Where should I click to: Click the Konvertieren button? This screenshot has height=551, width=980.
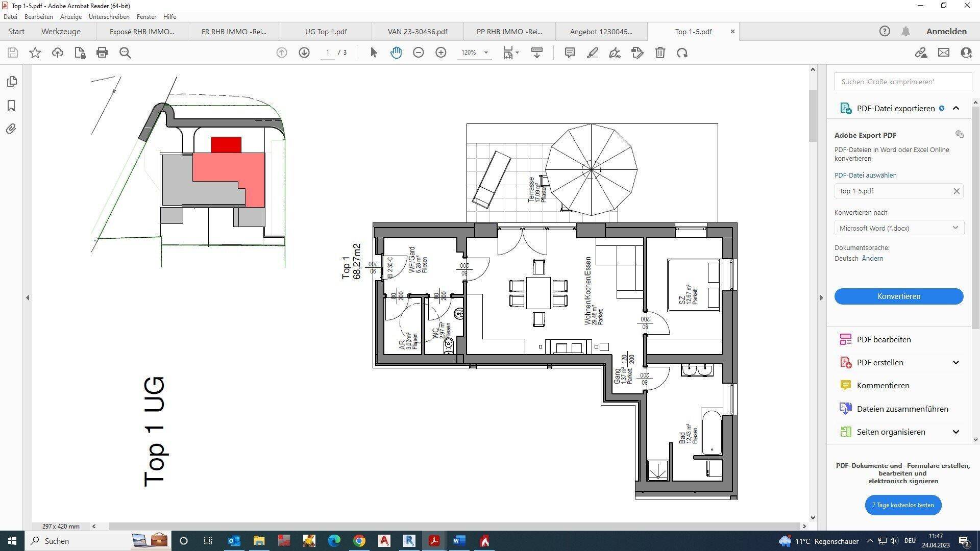click(x=899, y=296)
